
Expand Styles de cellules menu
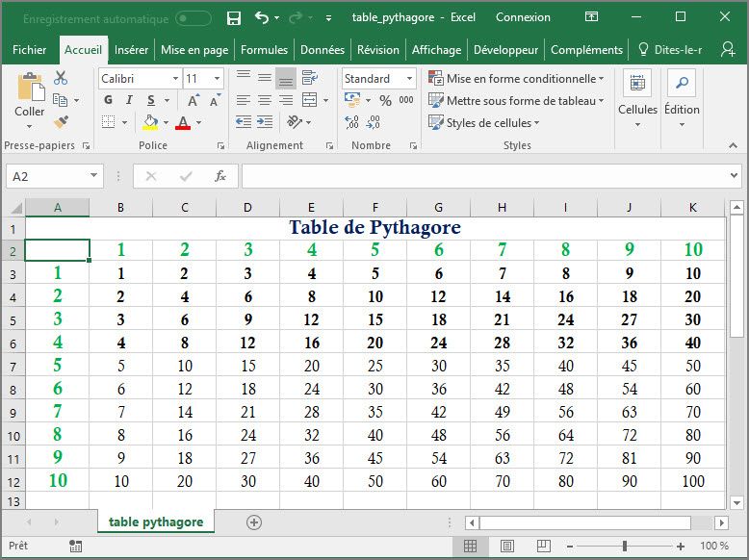(x=484, y=123)
